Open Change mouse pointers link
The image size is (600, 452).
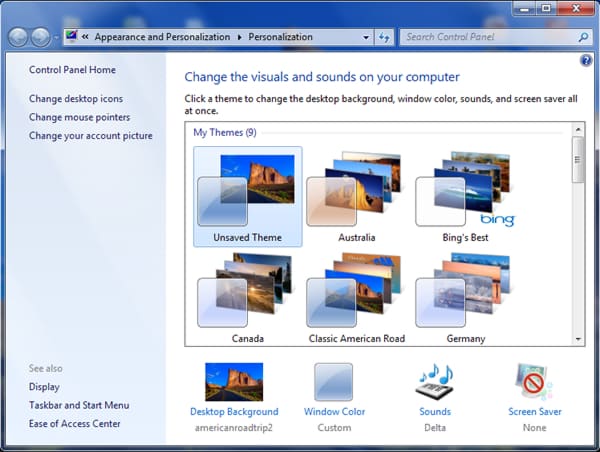click(79, 117)
